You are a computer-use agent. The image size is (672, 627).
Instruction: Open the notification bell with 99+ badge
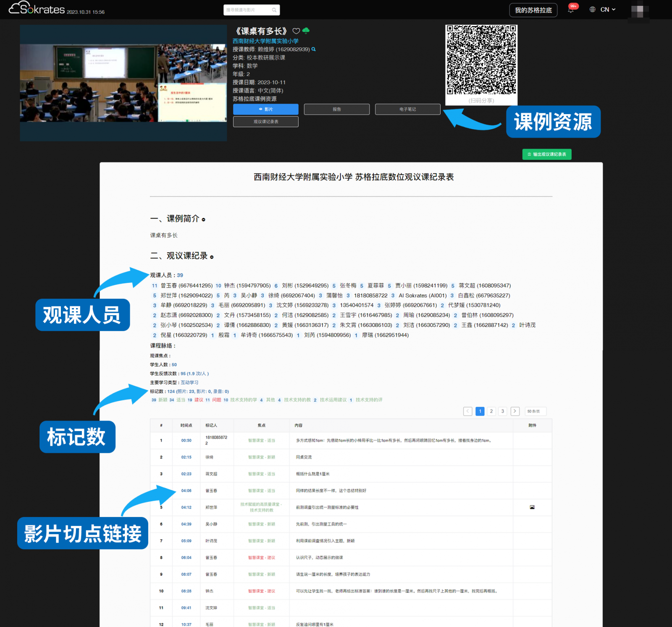point(571,10)
